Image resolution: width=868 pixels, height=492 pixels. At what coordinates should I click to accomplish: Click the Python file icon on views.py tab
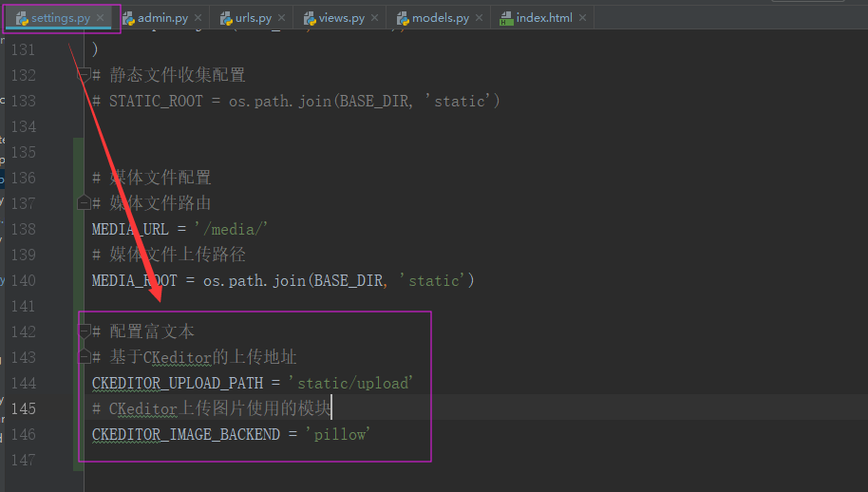point(310,19)
